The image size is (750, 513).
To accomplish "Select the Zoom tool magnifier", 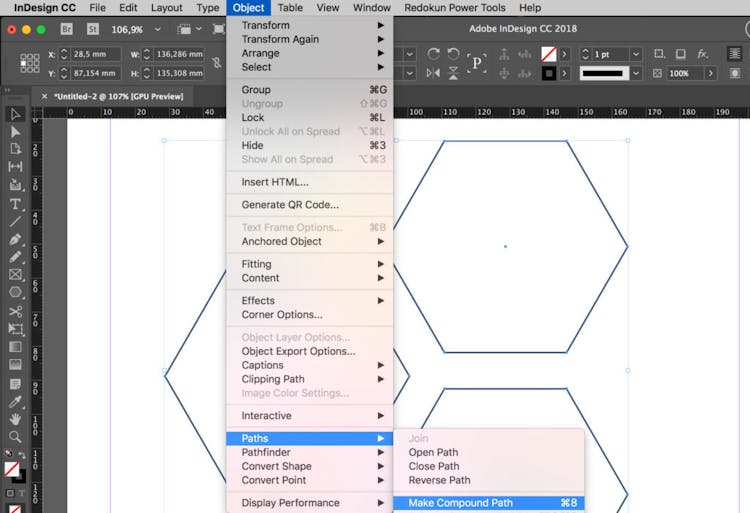I will tap(15, 437).
